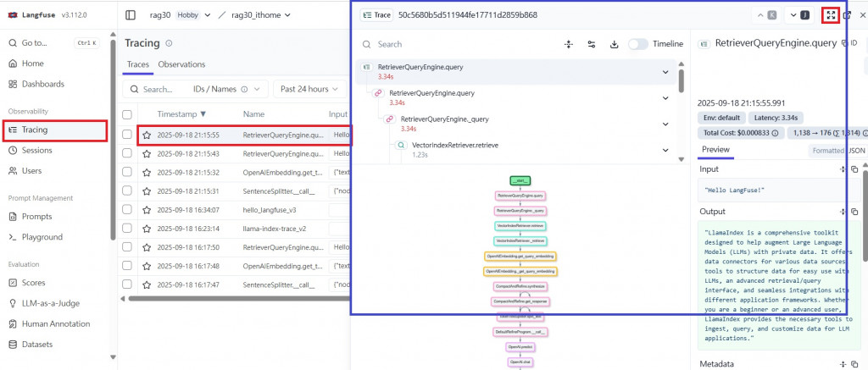The width and height of the screenshot is (868, 370).
Task: Click the info icon next to Tracing heading
Action: coord(169,43)
